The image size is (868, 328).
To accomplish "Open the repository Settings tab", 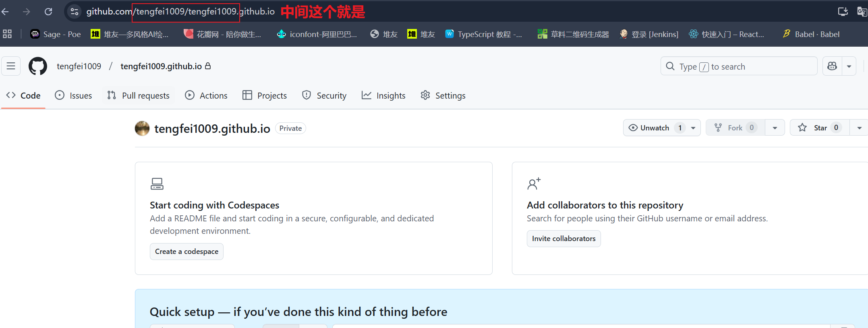I will click(x=443, y=96).
